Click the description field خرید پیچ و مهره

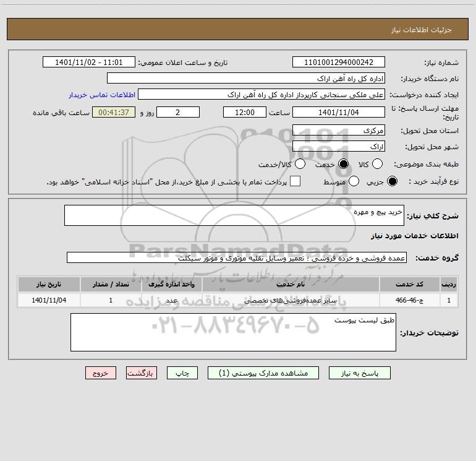234,215
